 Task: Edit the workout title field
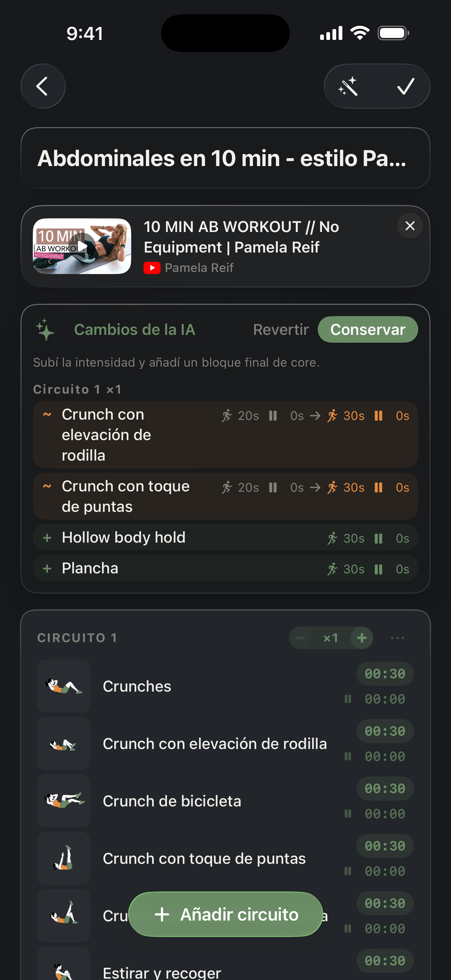(x=225, y=158)
